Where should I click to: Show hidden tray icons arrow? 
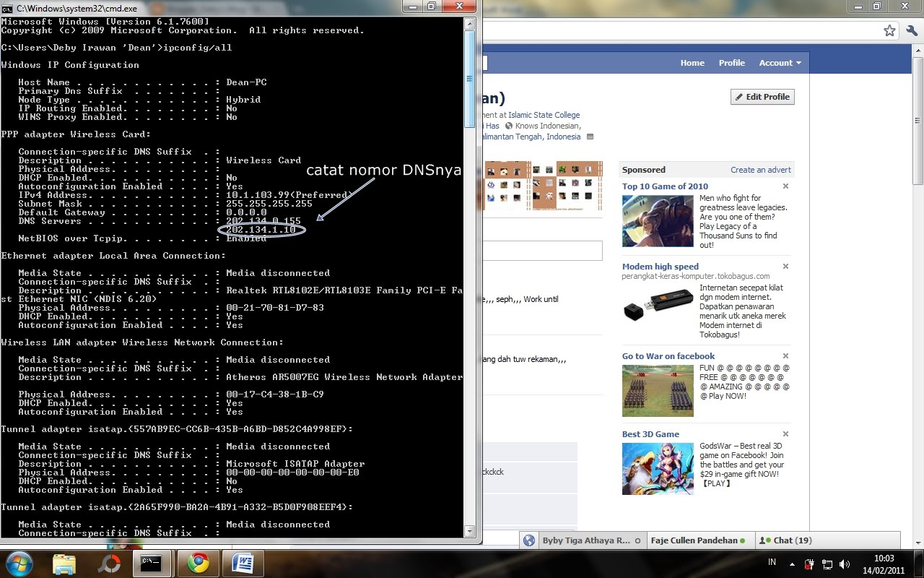pos(792,564)
